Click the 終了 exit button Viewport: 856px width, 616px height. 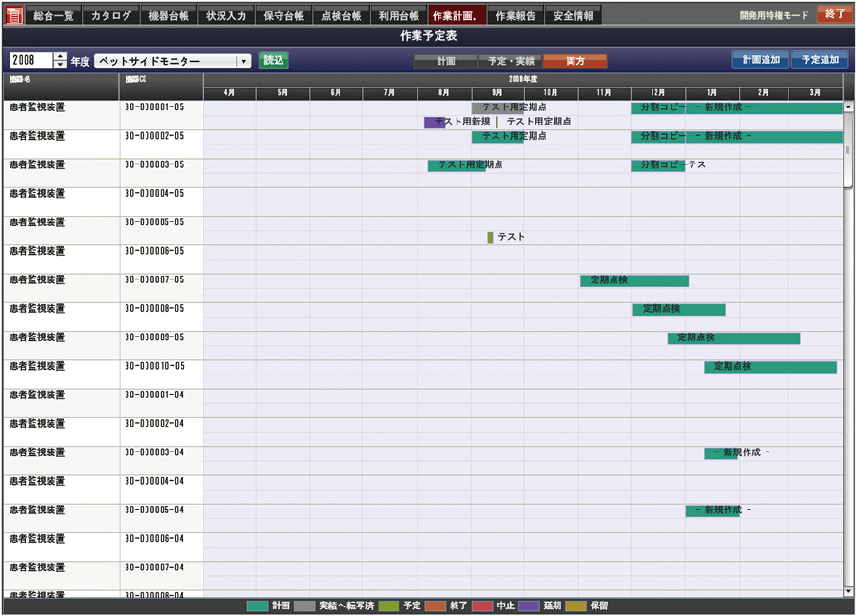point(834,14)
